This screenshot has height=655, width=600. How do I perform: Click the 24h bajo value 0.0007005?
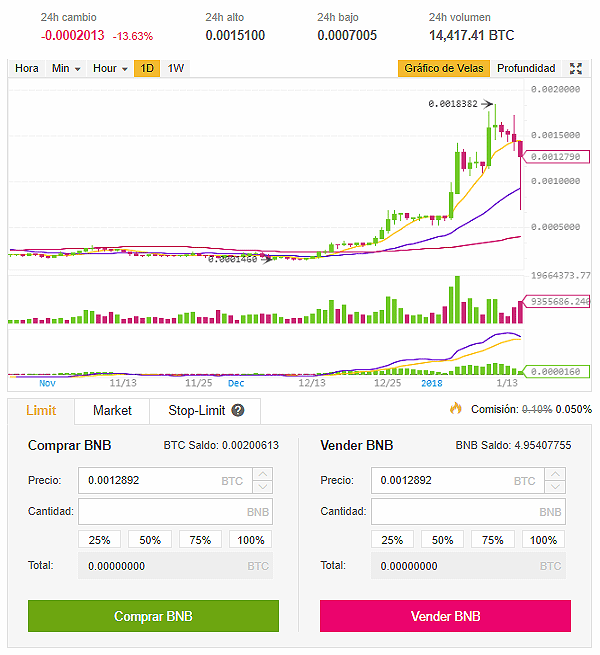point(347,36)
